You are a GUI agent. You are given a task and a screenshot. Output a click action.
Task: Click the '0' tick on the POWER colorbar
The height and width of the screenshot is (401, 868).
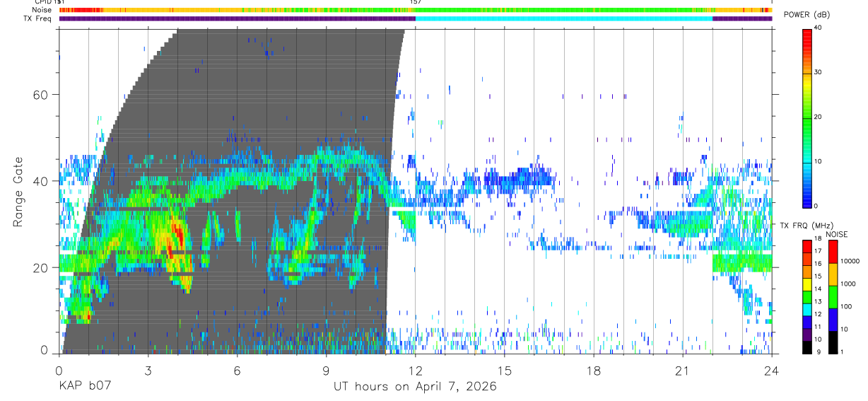coord(816,206)
